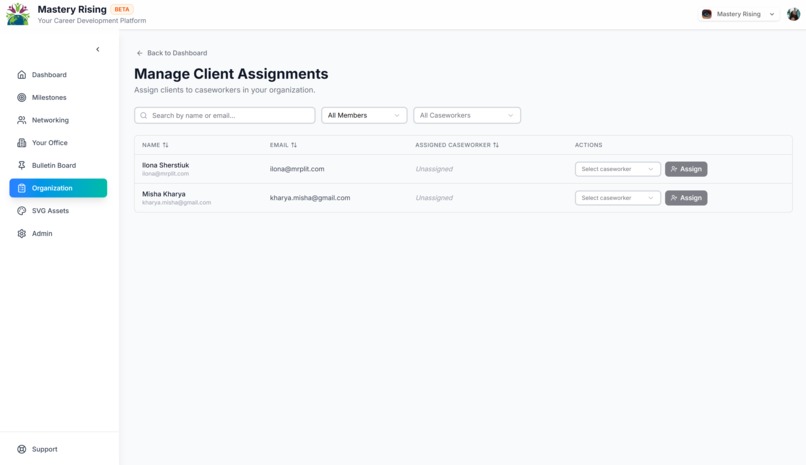
Task: Click the organization thumbnail beside Mastery Rising switcher
Action: 707,14
